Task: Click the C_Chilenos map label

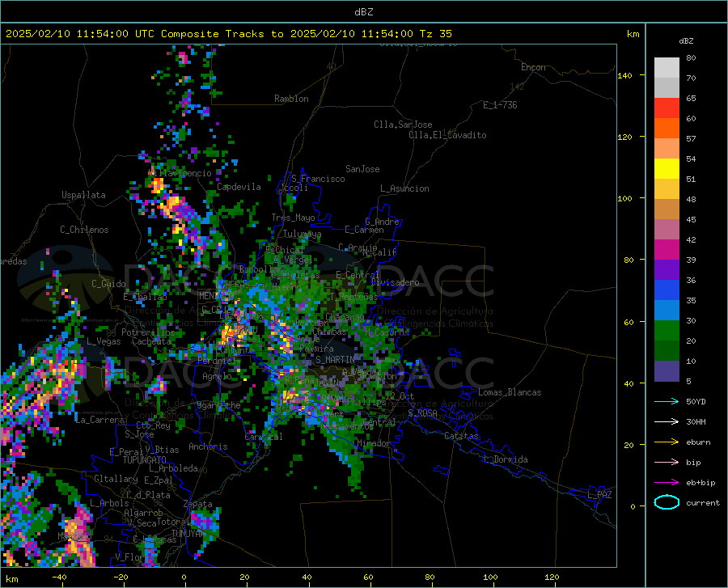Action: pos(84,230)
